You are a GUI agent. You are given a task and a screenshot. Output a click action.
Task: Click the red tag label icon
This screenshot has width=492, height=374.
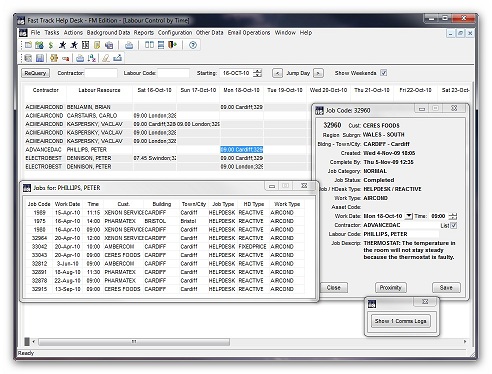coord(65,58)
